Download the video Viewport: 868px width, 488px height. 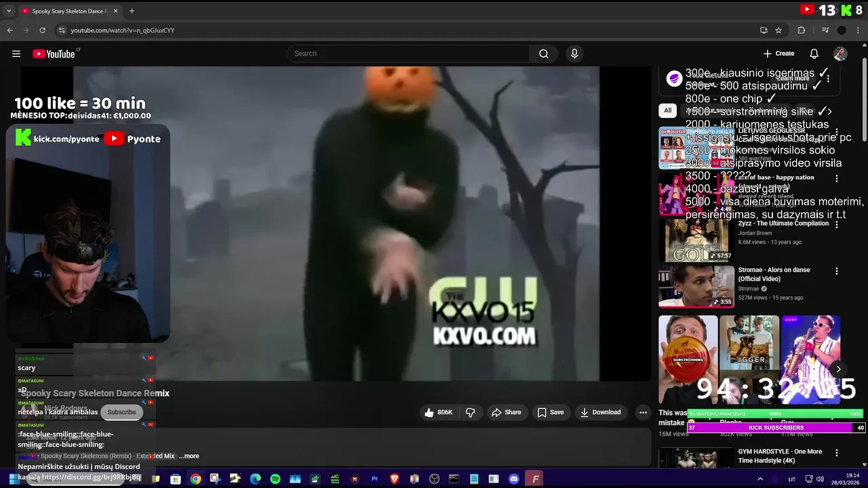tap(601, 412)
